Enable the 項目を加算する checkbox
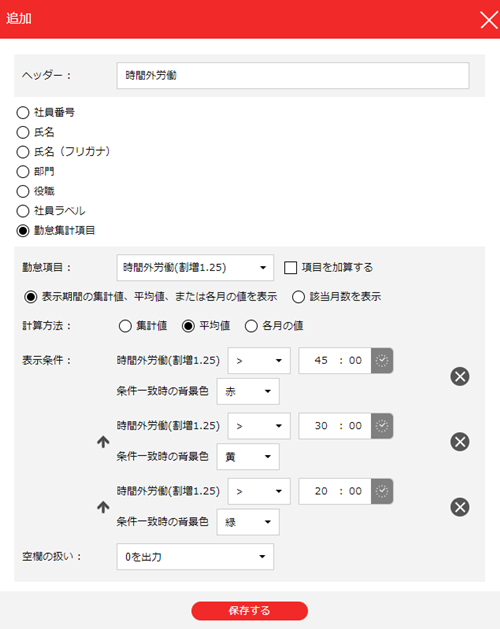The height and width of the screenshot is (629, 500). [290, 268]
